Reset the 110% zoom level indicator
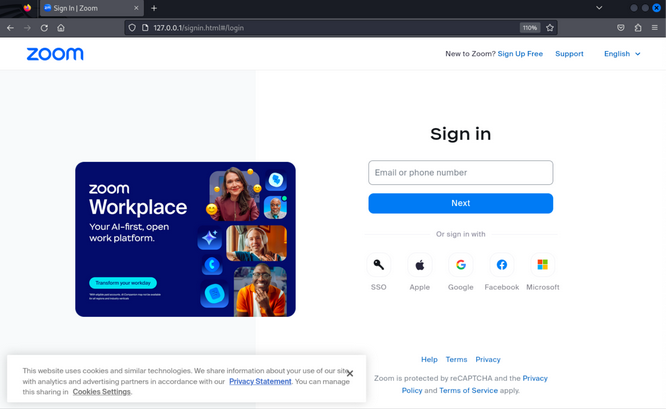 (530, 28)
